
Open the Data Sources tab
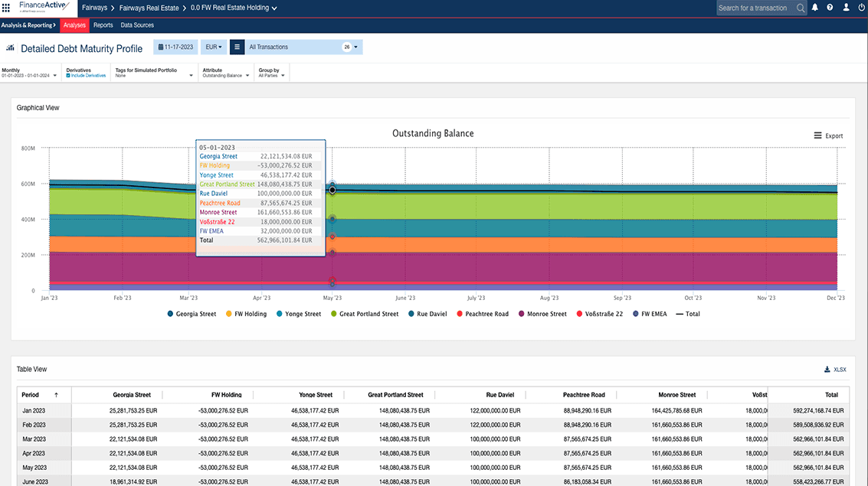click(x=138, y=25)
